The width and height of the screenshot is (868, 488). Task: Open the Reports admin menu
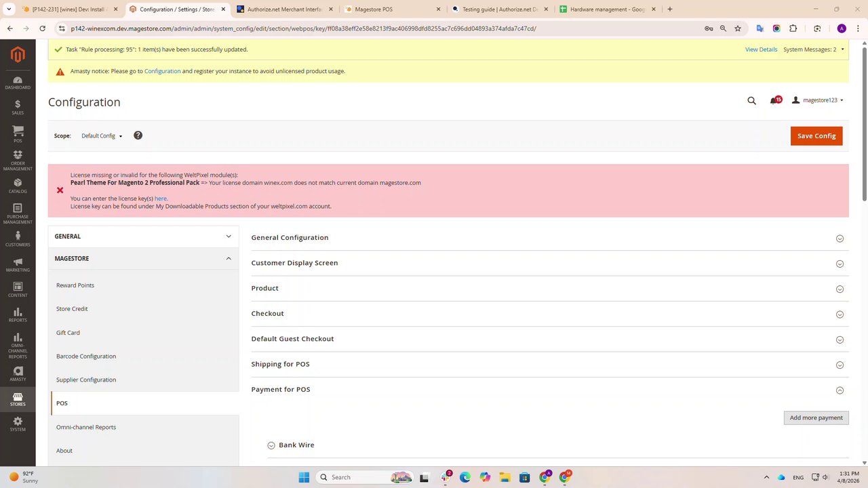pos(18,315)
